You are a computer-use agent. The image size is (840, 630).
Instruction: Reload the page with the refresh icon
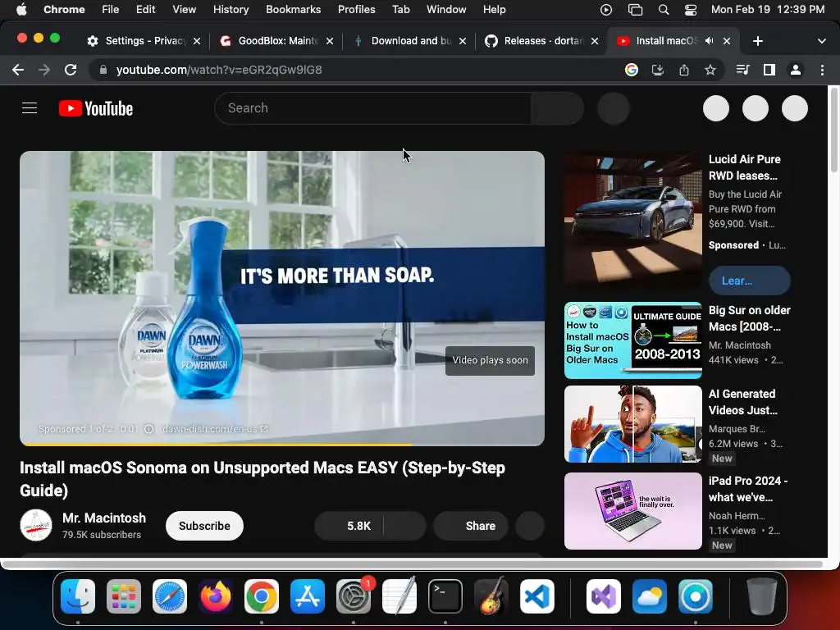(x=71, y=70)
